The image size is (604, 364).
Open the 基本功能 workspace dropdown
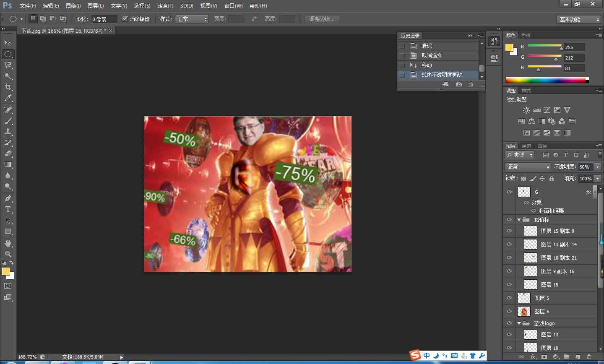coord(579,19)
